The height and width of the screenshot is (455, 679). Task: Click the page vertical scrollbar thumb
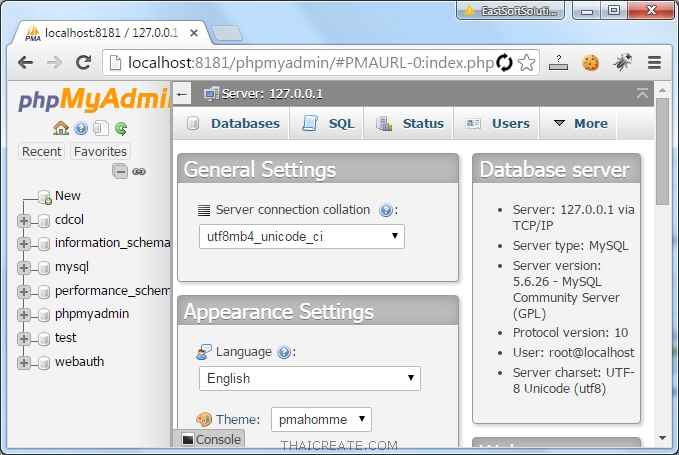pos(662,151)
